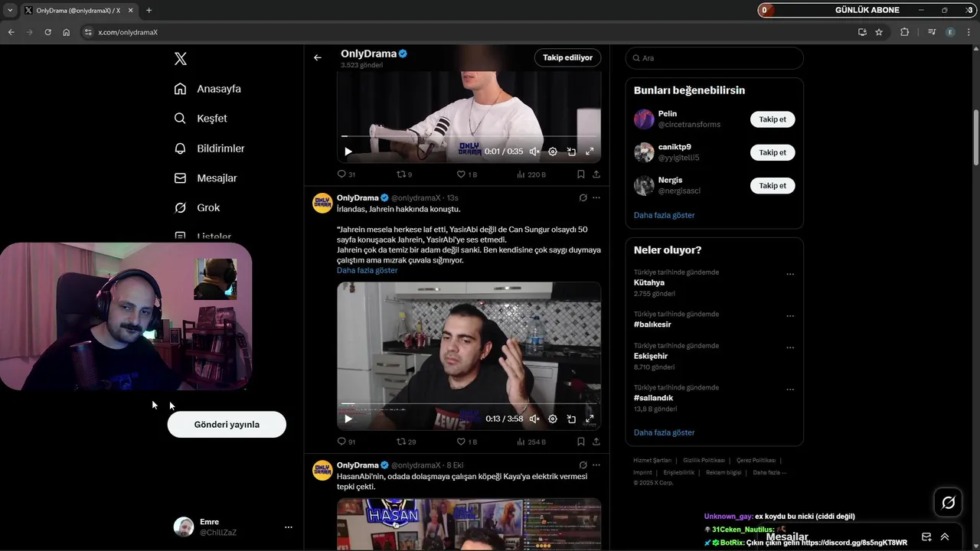Open more options for #balıkesir trend
The image size is (980, 551).
[790, 316]
